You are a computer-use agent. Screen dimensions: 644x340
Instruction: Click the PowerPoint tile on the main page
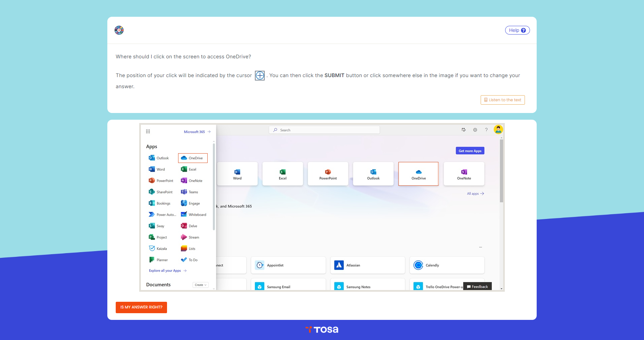328,174
